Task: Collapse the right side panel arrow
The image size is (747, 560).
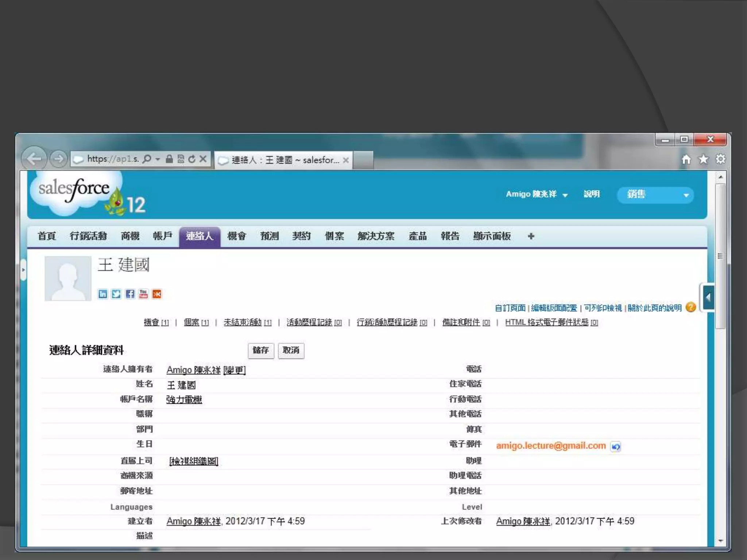Action: [708, 297]
